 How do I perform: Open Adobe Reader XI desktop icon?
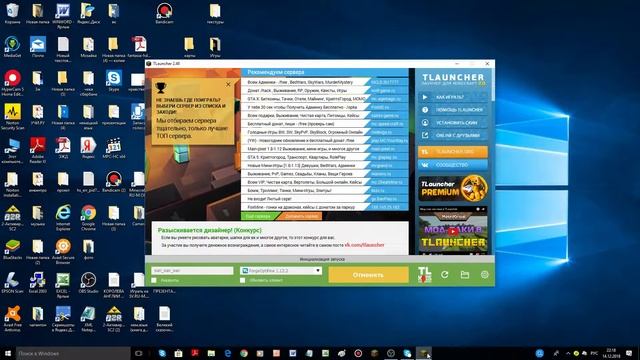[x=38, y=150]
